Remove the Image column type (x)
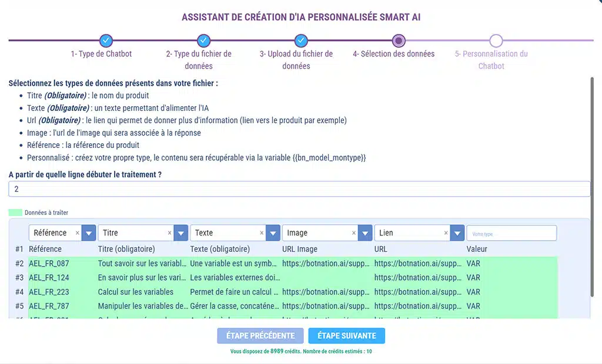 354,233
